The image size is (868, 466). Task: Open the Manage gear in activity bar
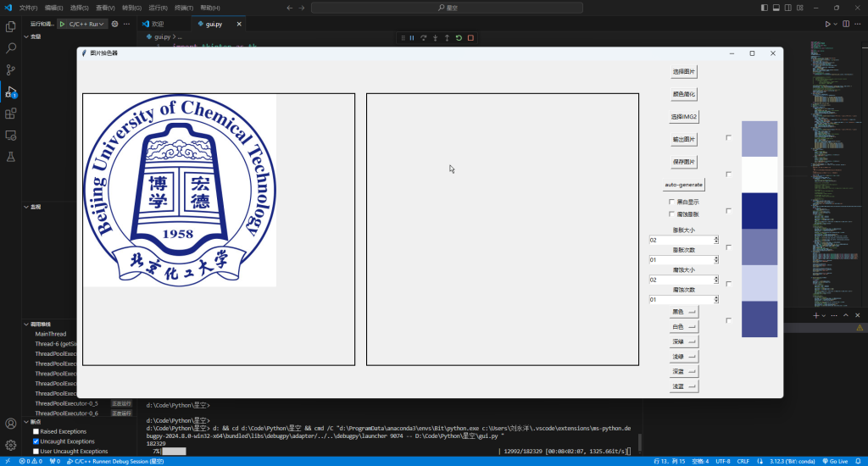point(11,445)
